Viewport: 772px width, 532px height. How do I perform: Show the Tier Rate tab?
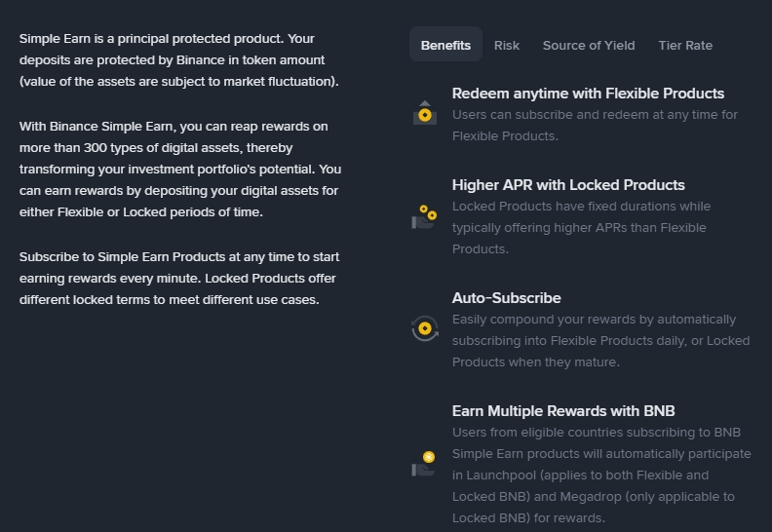click(685, 45)
